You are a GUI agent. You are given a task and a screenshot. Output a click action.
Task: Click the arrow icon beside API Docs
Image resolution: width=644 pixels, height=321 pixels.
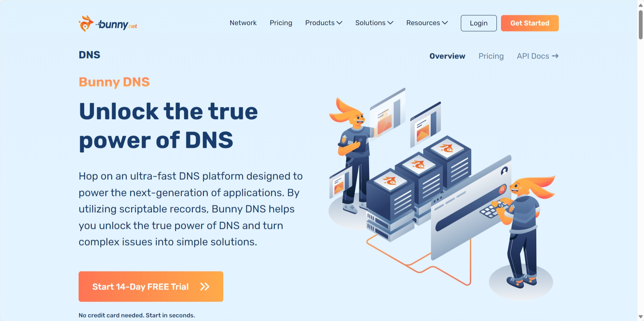click(x=555, y=56)
